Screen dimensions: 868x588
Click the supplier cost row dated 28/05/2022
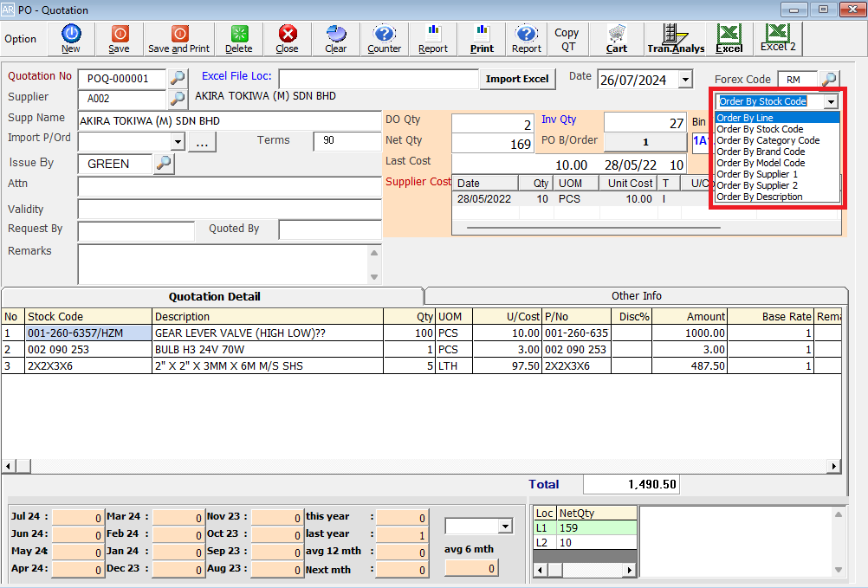coord(581,198)
